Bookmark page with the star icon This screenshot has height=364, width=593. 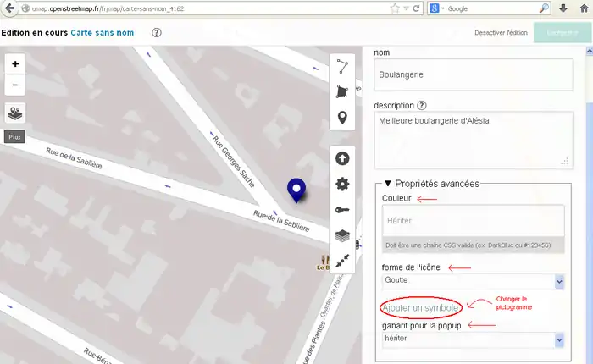[x=395, y=8]
